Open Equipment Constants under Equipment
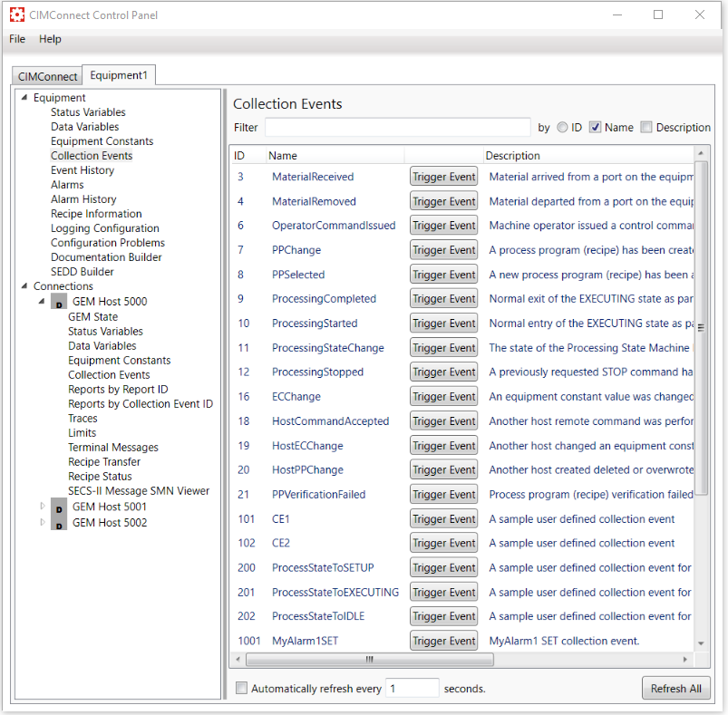This screenshot has width=728, height=715. [x=102, y=141]
